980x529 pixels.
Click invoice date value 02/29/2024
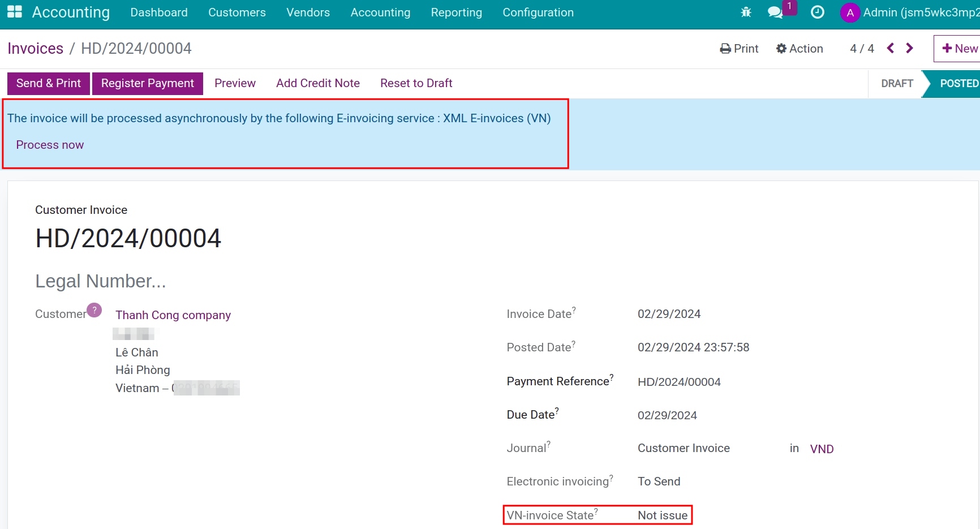point(669,314)
